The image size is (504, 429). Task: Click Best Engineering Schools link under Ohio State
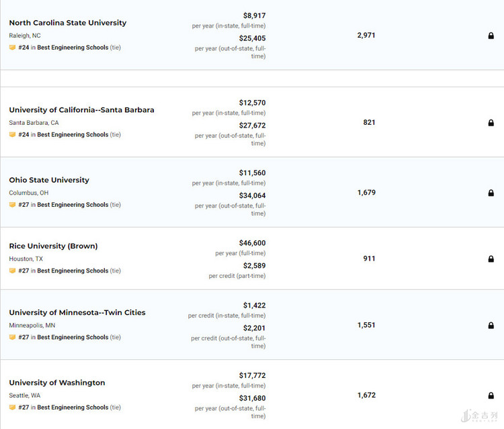(x=73, y=205)
